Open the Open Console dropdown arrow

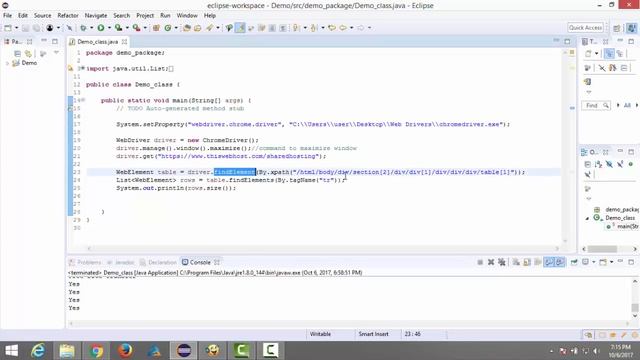point(611,262)
